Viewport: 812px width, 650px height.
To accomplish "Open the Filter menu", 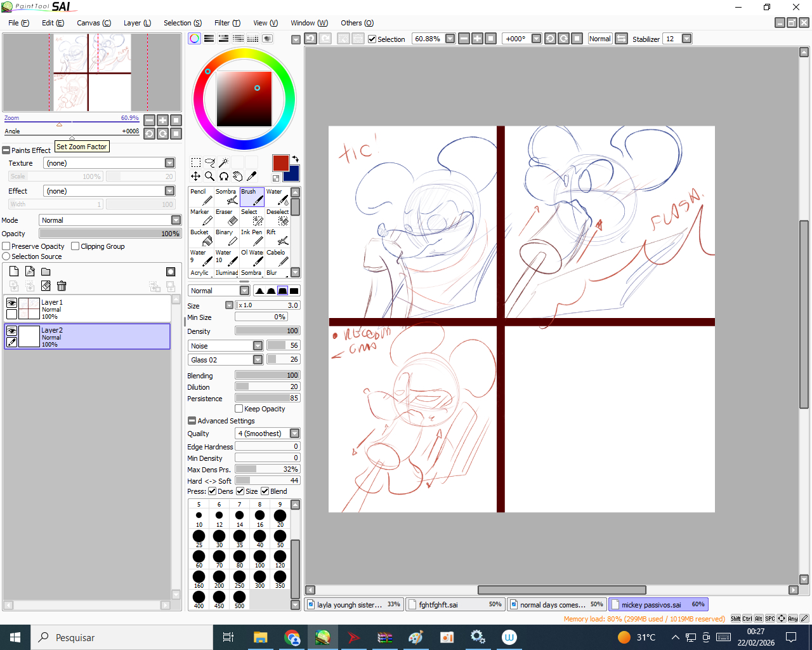I will click(226, 23).
